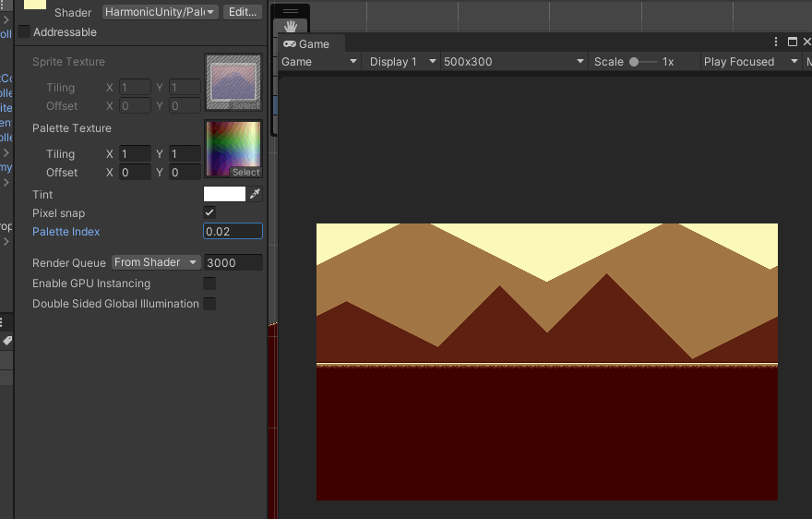Open the Game window three-dot options menu

pyautogui.click(x=776, y=42)
